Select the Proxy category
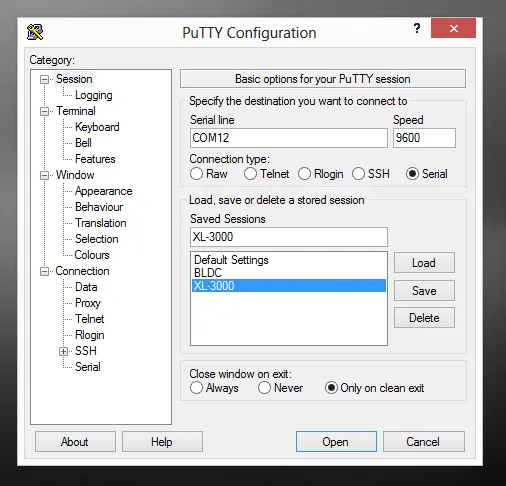This screenshot has height=486, width=506. coord(88,303)
